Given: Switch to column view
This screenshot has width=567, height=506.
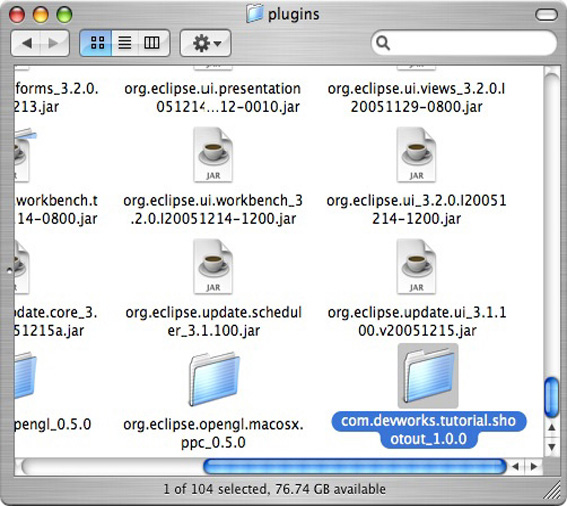Looking at the screenshot, I should pyautogui.click(x=153, y=43).
